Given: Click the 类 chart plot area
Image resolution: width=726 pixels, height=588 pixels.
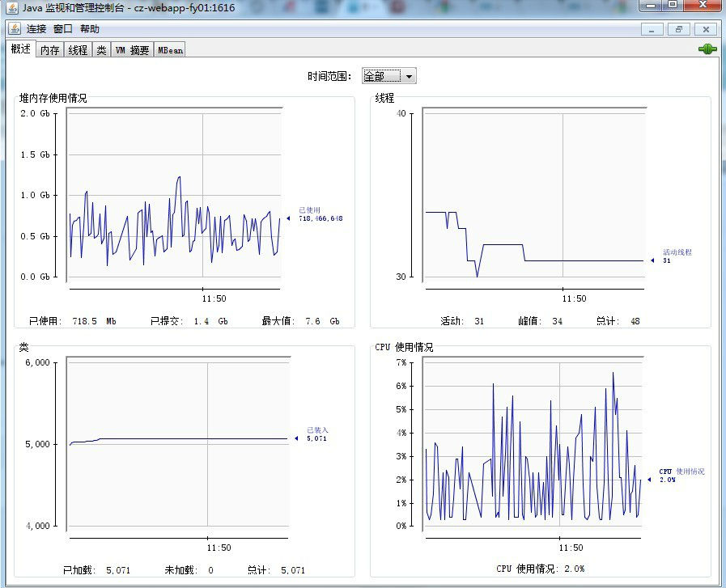Looking at the screenshot, I should click(178, 444).
